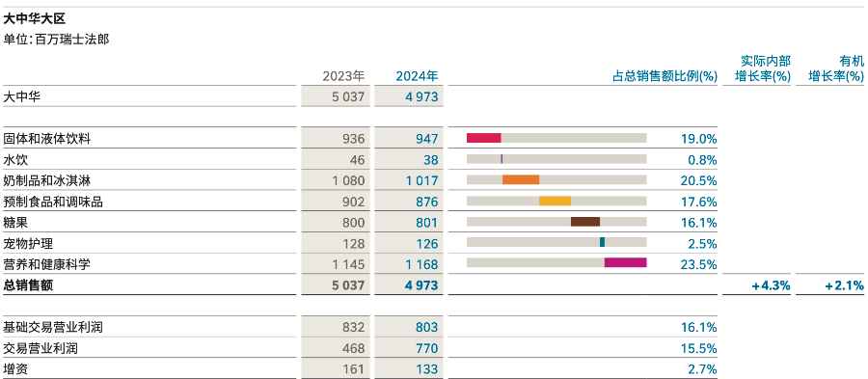This screenshot has height=379, width=868.
Task: Click the orange bar for 奶制品和冰淇淋
Action: tap(521, 179)
